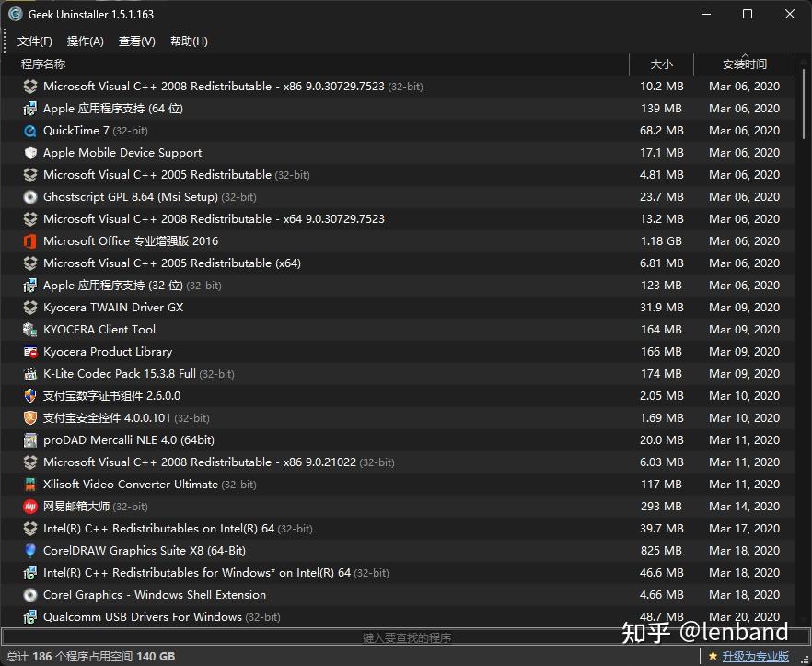The image size is (812, 666).
Task: Open the 查看(V) menu
Action: click(136, 41)
